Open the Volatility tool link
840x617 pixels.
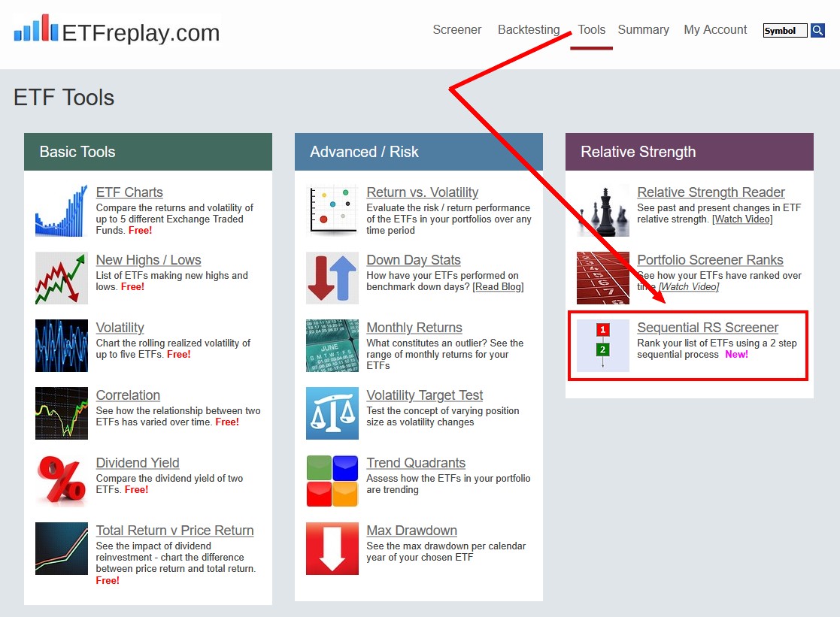point(120,327)
